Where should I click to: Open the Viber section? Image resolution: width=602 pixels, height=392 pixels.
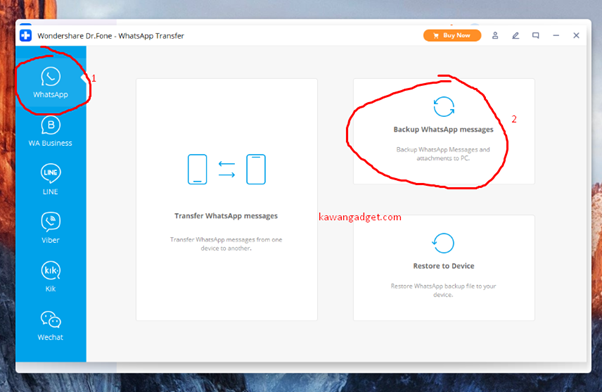pyautogui.click(x=50, y=228)
